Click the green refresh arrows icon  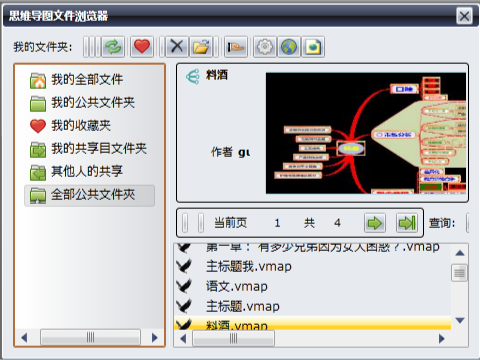[x=113, y=47]
